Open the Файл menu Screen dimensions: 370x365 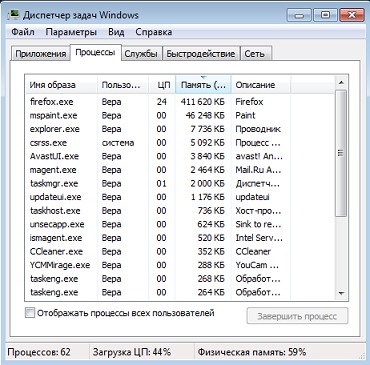(x=23, y=32)
